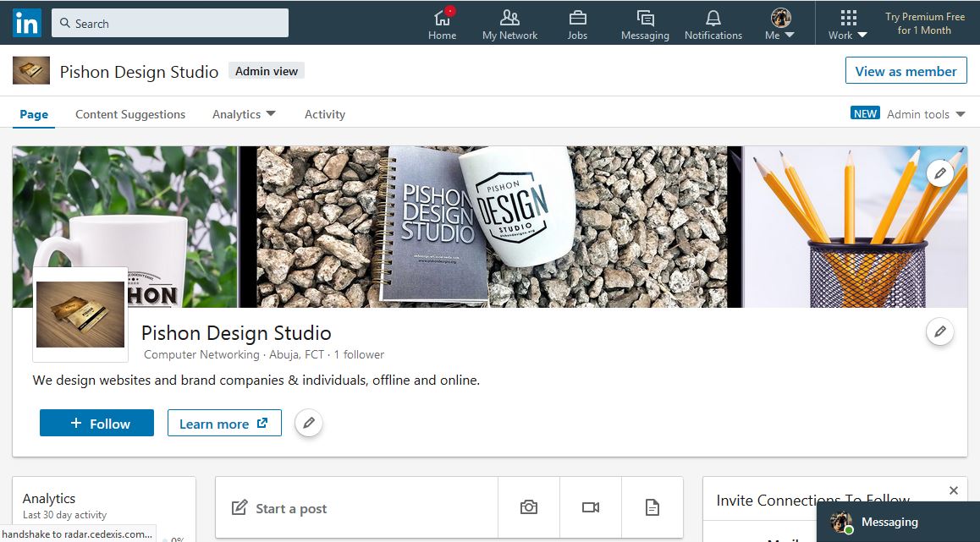Attach a document with document icon
The height and width of the screenshot is (542, 980).
652,507
